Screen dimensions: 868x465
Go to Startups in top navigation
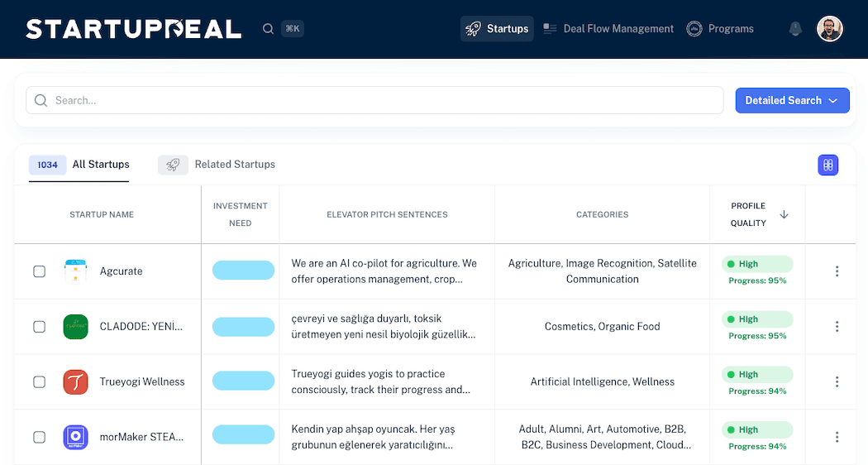point(497,29)
